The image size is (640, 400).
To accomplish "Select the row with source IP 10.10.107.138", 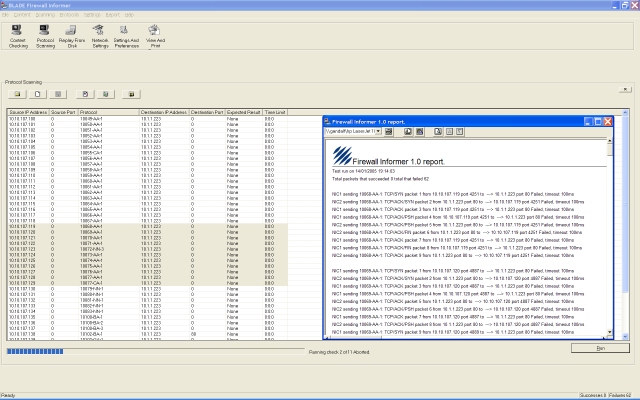I will (x=147, y=334).
